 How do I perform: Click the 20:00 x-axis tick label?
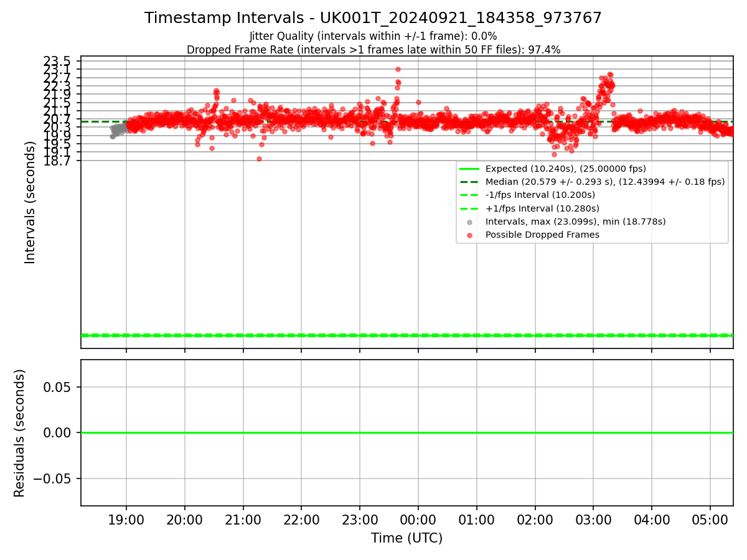pyautogui.click(x=185, y=519)
